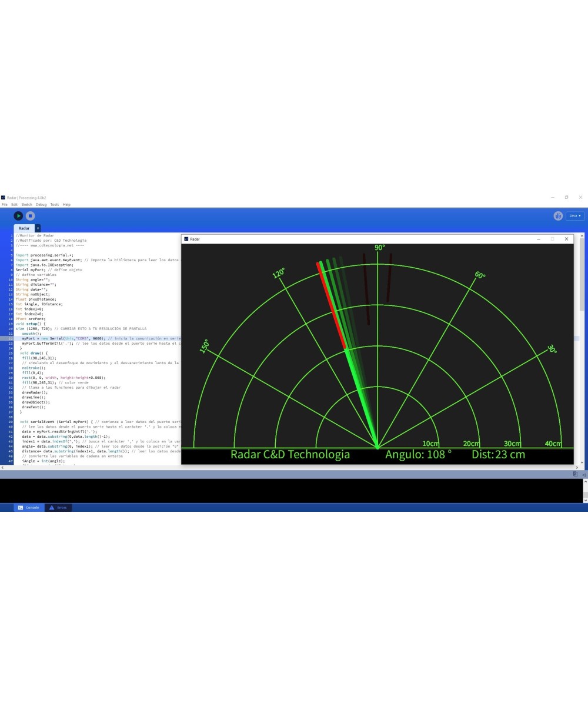The width and height of the screenshot is (588, 706).
Task: Click the Errors warning icon
Action: [x=52, y=507]
